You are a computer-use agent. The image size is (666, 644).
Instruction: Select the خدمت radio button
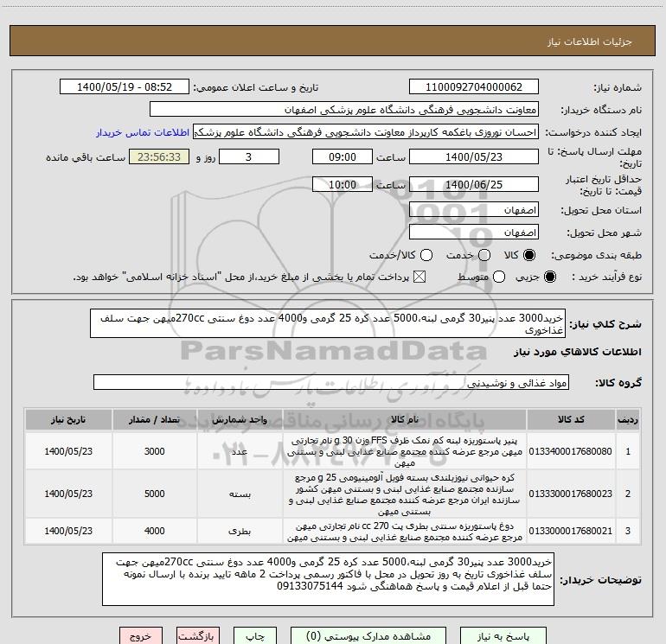484,255
